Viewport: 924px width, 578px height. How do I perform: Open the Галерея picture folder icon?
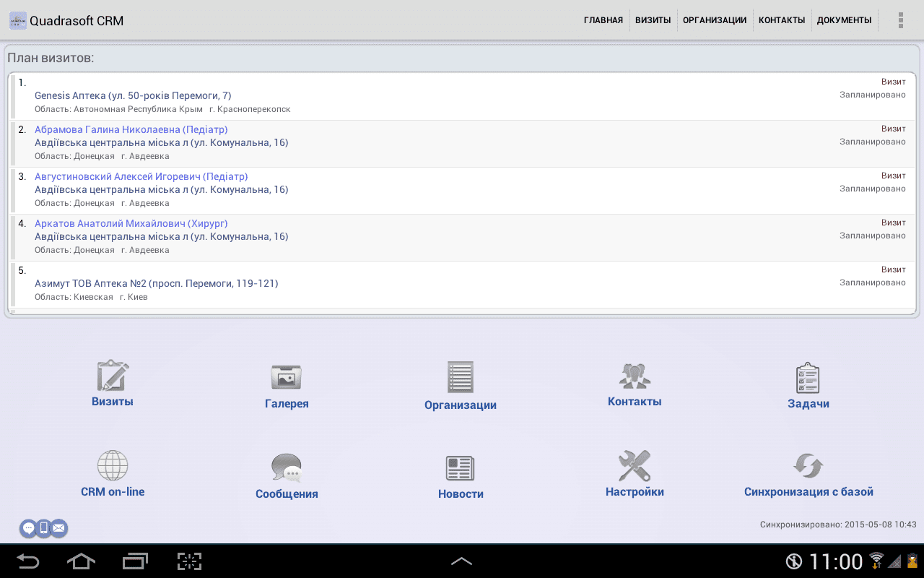coord(287,377)
